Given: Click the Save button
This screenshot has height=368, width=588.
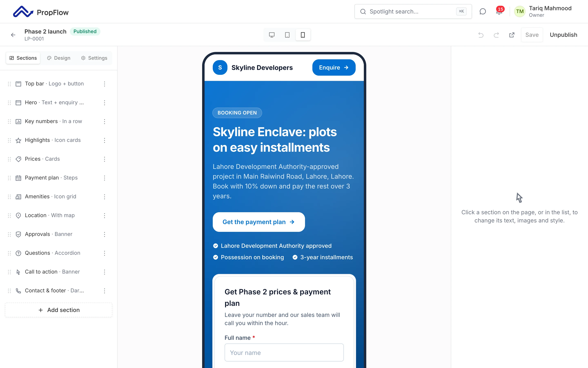Looking at the screenshot, I should pyautogui.click(x=532, y=35).
